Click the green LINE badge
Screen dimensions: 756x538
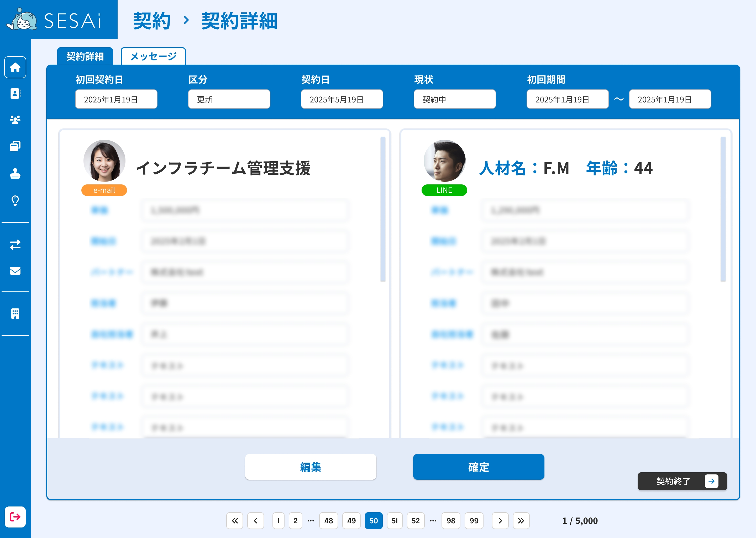444,190
